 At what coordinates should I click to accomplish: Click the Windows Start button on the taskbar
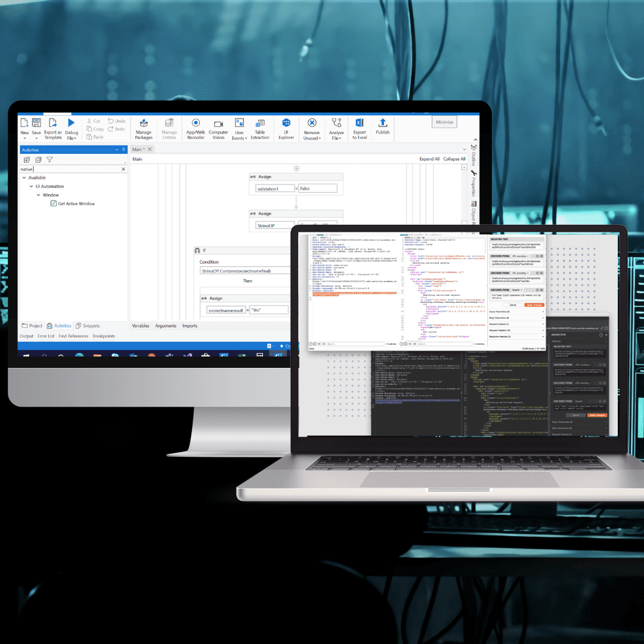[27, 354]
